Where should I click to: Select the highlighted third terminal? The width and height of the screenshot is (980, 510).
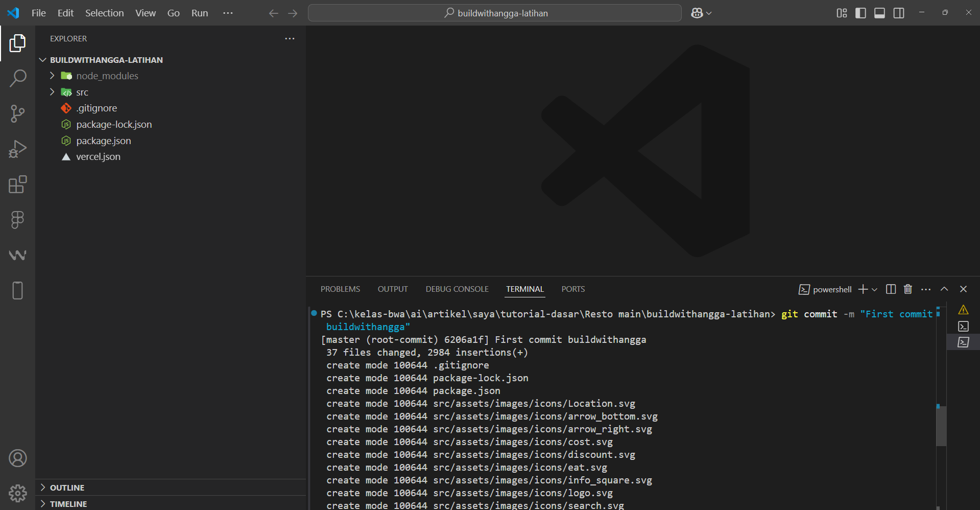(963, 342)
